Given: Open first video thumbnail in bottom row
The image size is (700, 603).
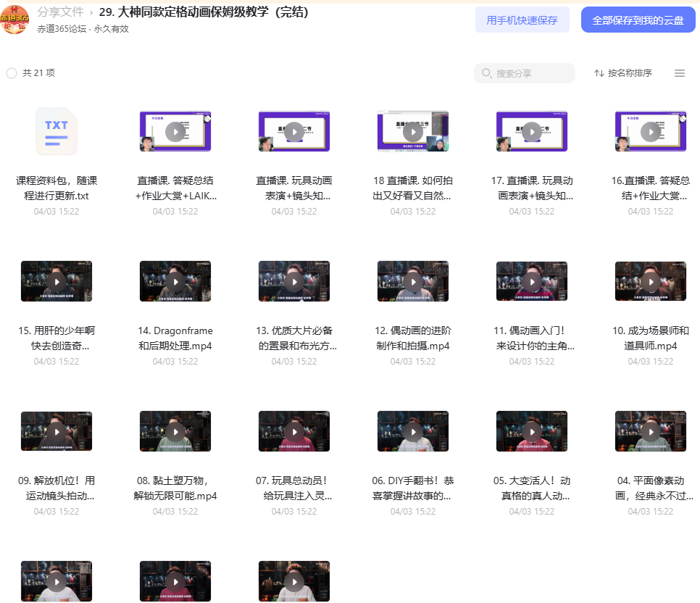Looking at the screenshot, I should [57, 581].
